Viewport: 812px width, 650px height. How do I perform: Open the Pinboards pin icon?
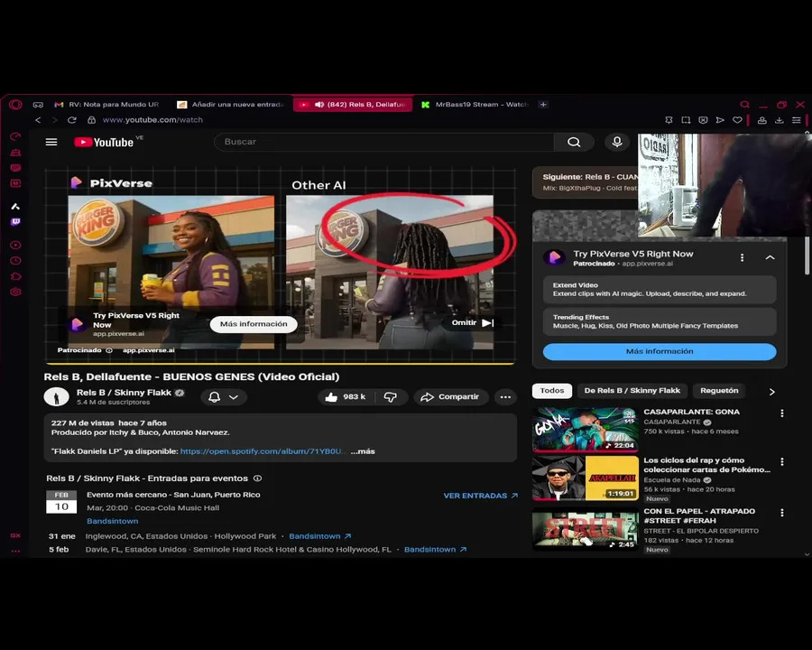(x=669, y=120)
